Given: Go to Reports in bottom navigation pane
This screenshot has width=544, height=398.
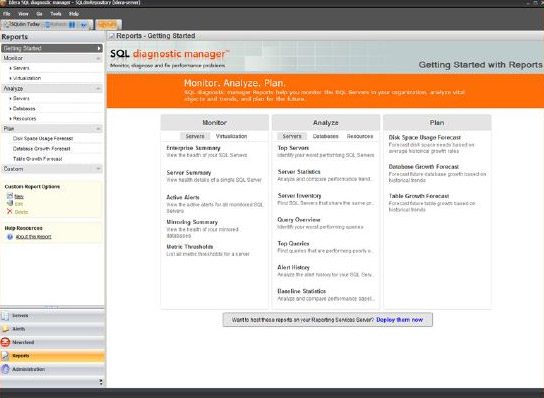Looking at the screenshot, I should pyautogui.click(x=52, y=356).
